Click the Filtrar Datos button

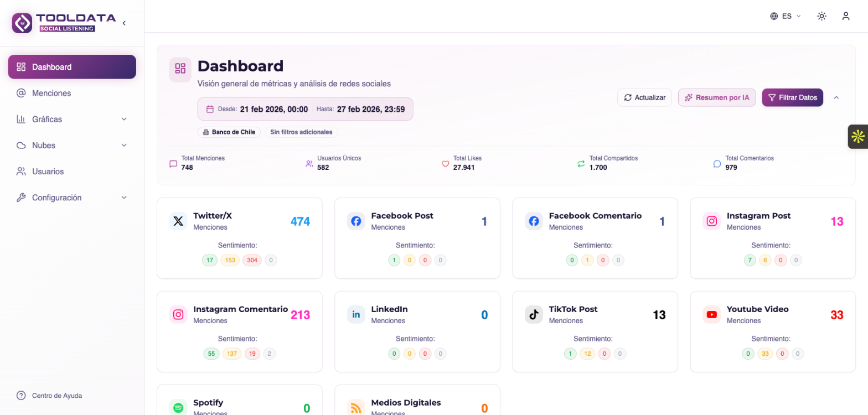[x=793, y=97]
